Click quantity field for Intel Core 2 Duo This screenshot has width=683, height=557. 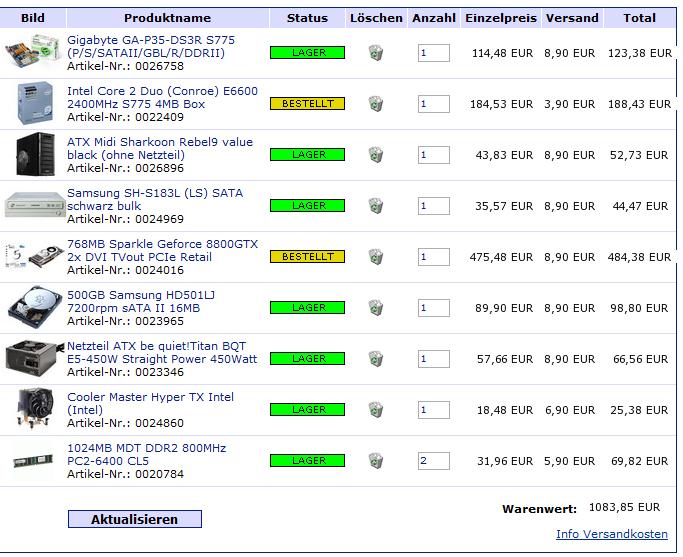[433, 104]
